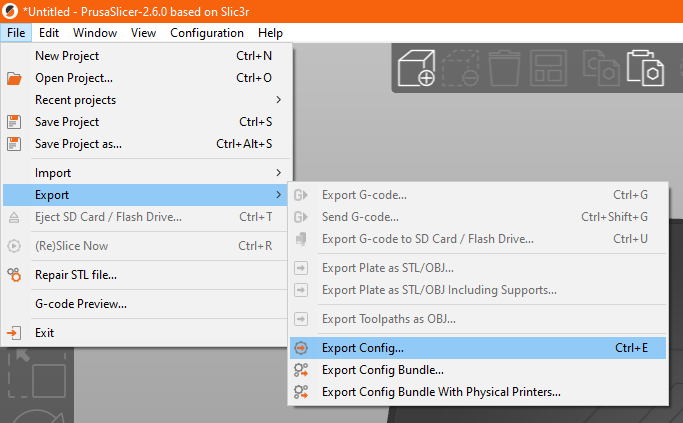
Task: Click the icon beside Bundle With Physical Printers
Action: click(301, 392)
